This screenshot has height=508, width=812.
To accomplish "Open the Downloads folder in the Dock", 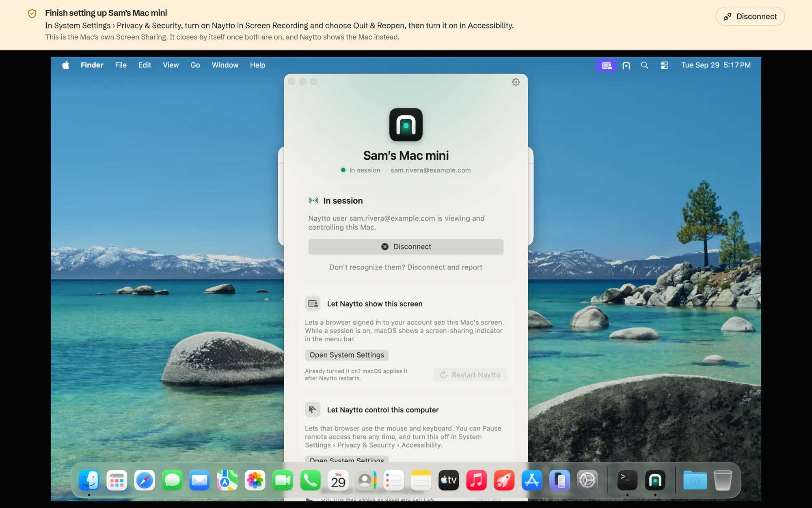I will pos(695,480).
